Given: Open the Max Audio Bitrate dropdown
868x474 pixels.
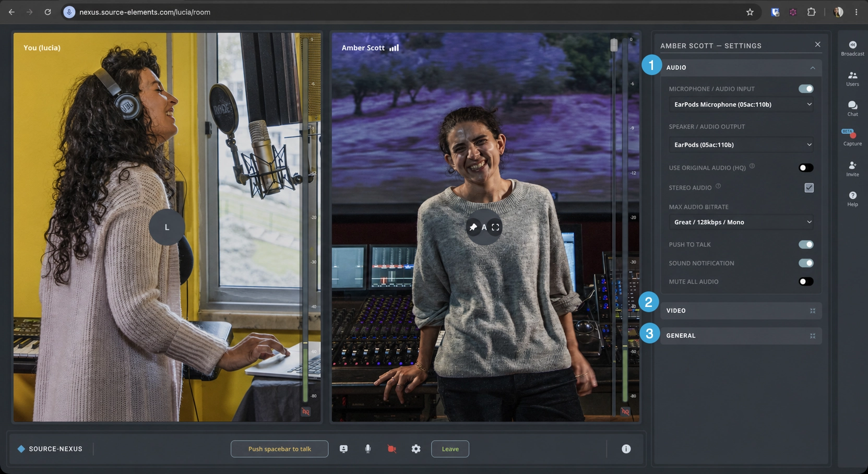Looking at the screenshot, I should [742, 222].
